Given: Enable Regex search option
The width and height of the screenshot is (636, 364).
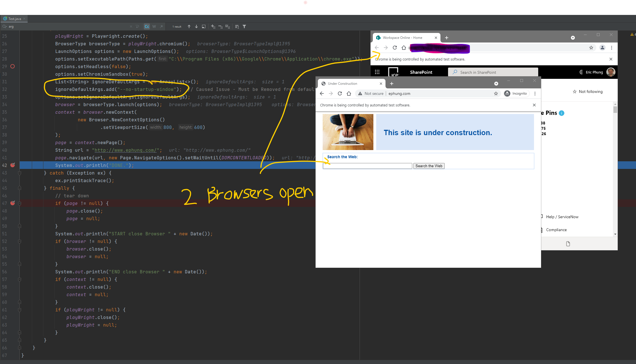Looking at the screenshot, I should pos(161,26).
